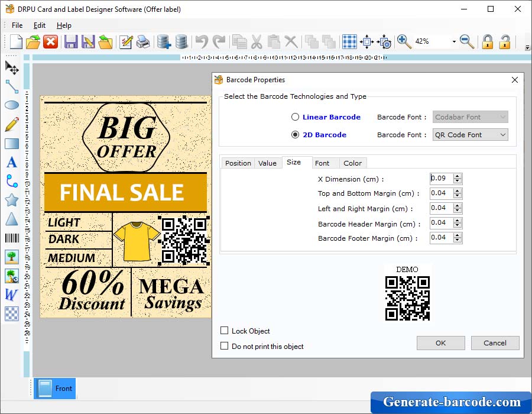The image size is (532, 414).
Task: Click the Cancel button
Action: click(495, 343)
